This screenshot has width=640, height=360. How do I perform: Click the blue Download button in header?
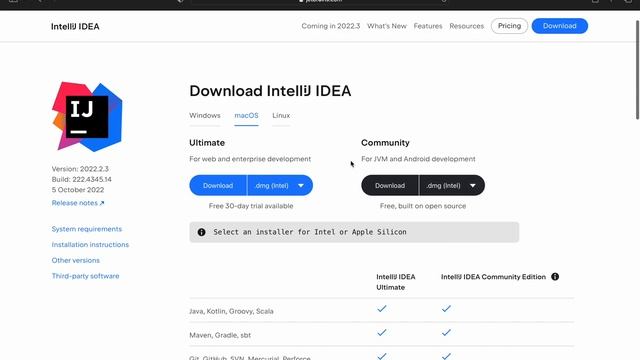pyautogui.click(x=560, y=26)
